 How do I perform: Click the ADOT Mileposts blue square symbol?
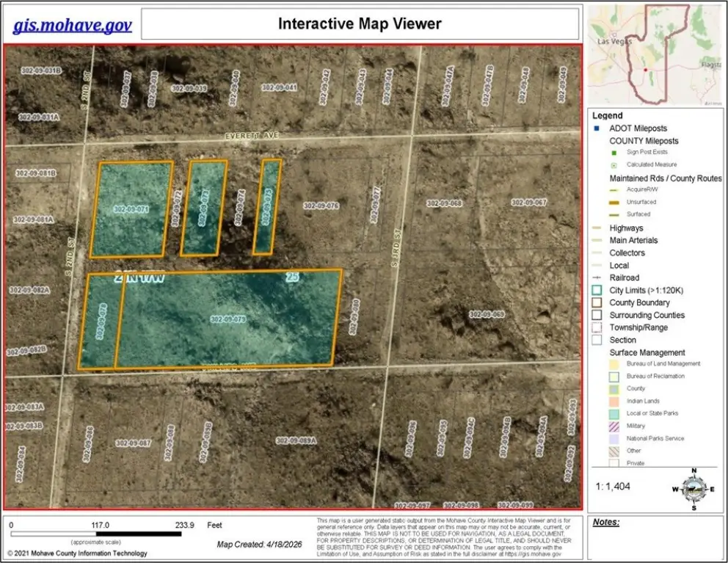(x=597, y=128)
